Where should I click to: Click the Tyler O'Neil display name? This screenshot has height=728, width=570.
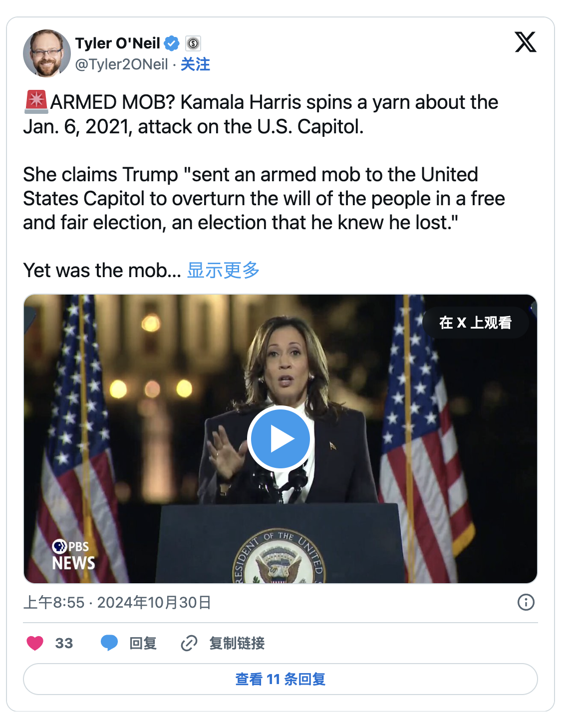pos(118,43)
